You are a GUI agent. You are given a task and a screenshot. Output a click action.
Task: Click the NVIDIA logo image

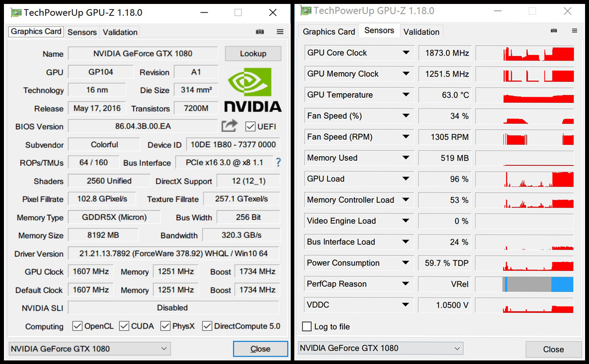(253, 90)
